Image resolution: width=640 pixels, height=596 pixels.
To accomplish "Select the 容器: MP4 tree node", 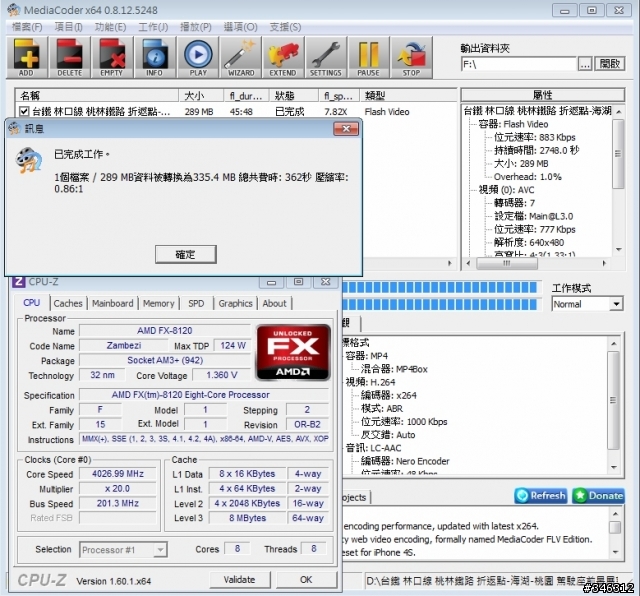I will (x=367, y=356).
